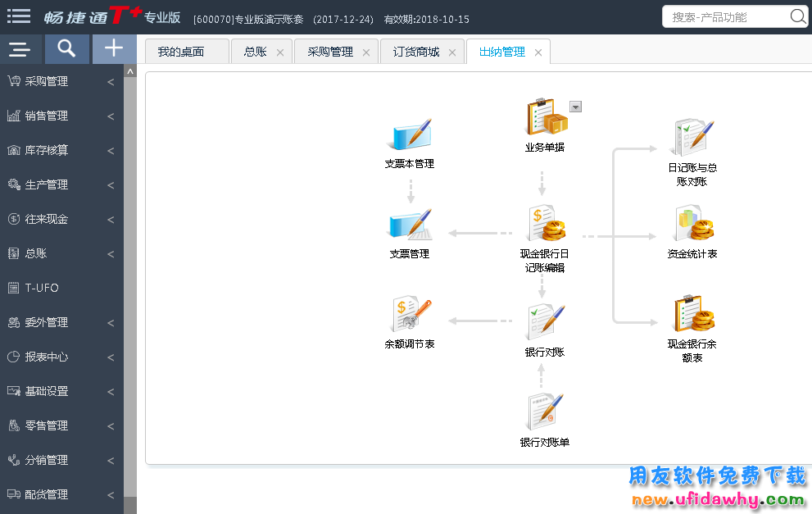Click the sidebar magnifier search button

click(67, 49)
